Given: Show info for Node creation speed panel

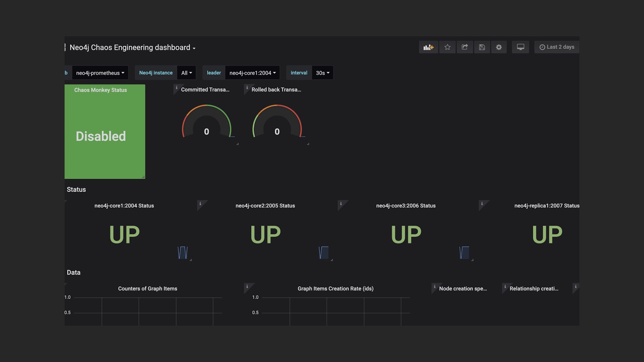Looking at the screenshot, I should 434,286.
